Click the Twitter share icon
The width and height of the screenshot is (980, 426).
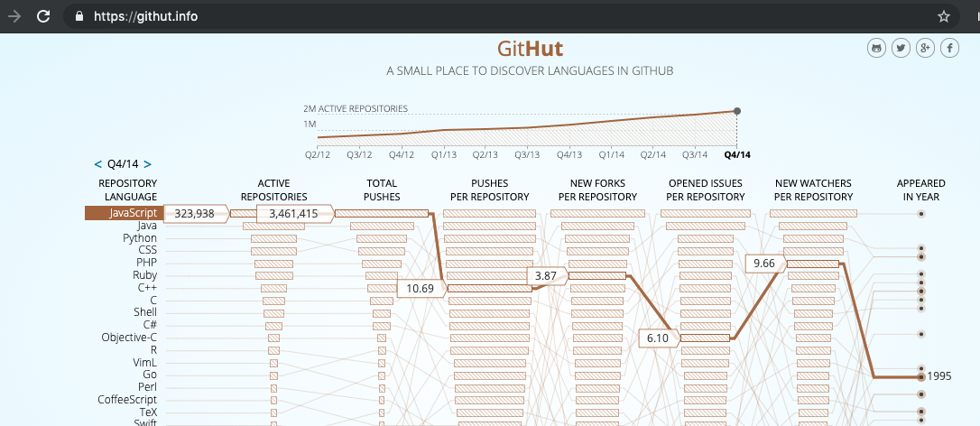coord(901,49)
